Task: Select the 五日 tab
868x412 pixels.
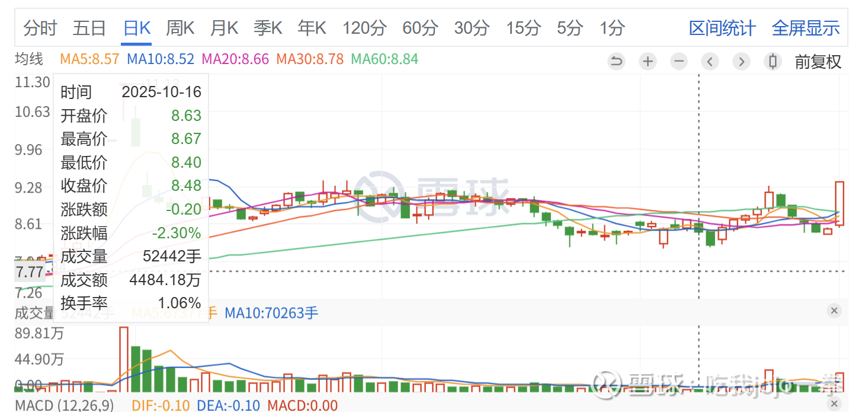Action: [89, 28]
